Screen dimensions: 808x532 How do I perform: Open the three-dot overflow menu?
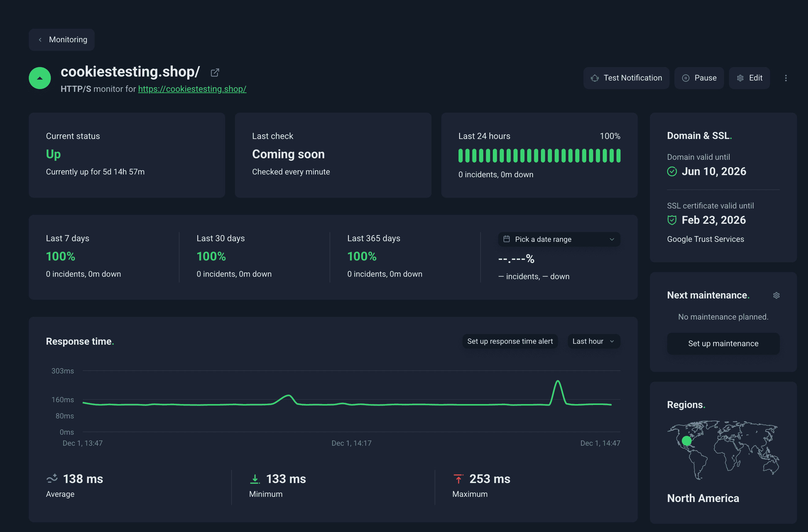[786, 78]
